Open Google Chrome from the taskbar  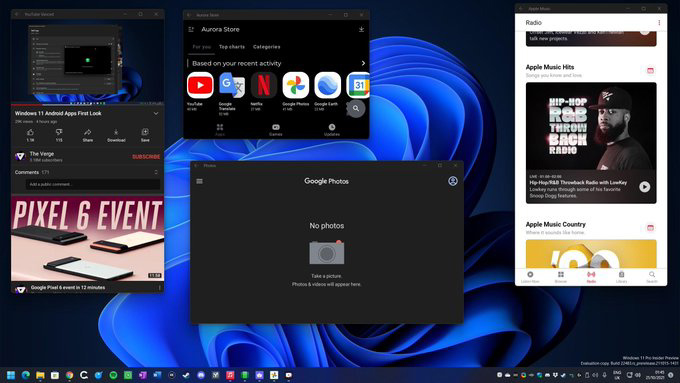69,375
